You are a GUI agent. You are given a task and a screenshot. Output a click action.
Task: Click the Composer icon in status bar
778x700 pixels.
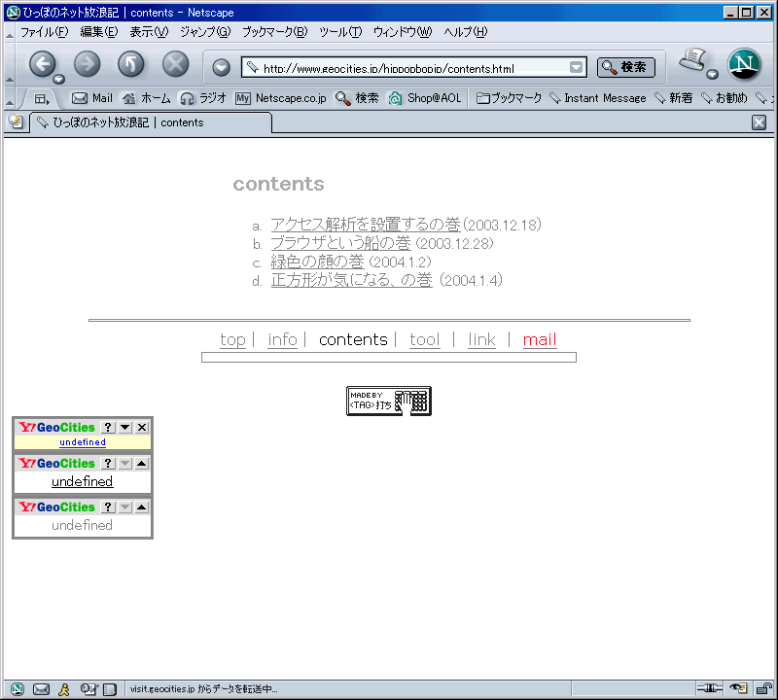[88, 689]
